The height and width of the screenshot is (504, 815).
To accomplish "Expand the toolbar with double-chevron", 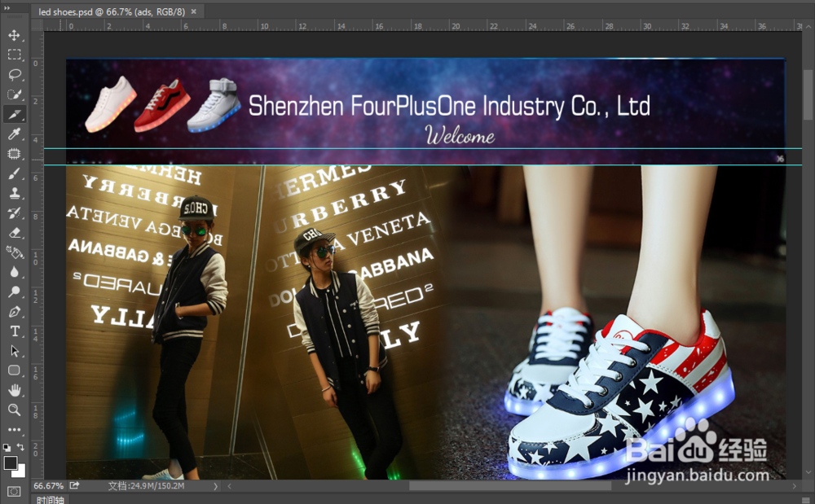I will pyautogui.click(x=7, y=8).
